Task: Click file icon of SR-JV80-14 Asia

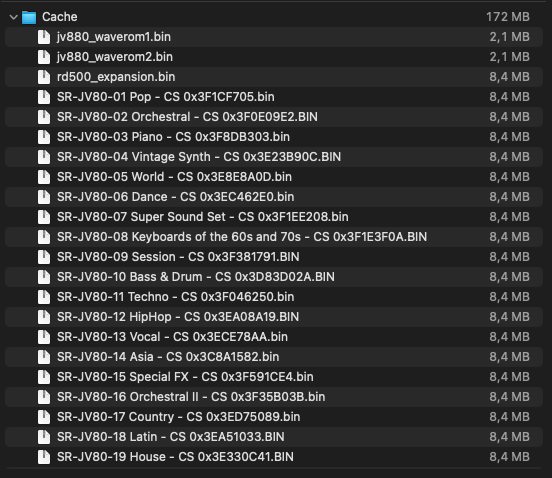Action: click(44, 357)
